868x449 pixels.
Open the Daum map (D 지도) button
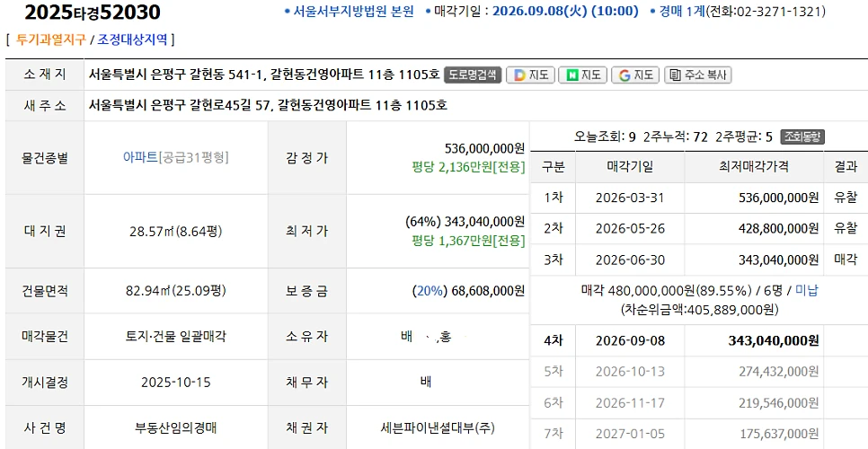[x=531, y=75]
